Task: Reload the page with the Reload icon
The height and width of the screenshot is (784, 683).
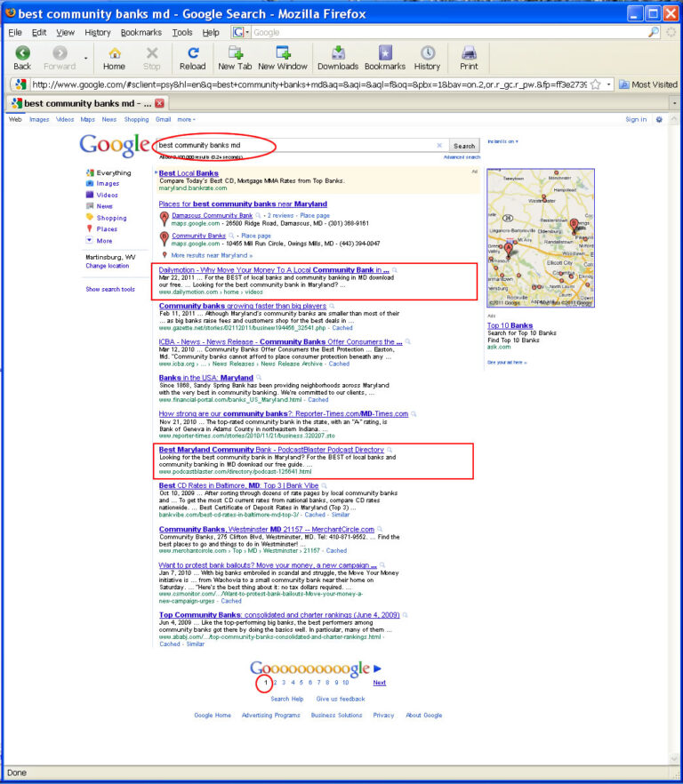Action: (193, 53)
